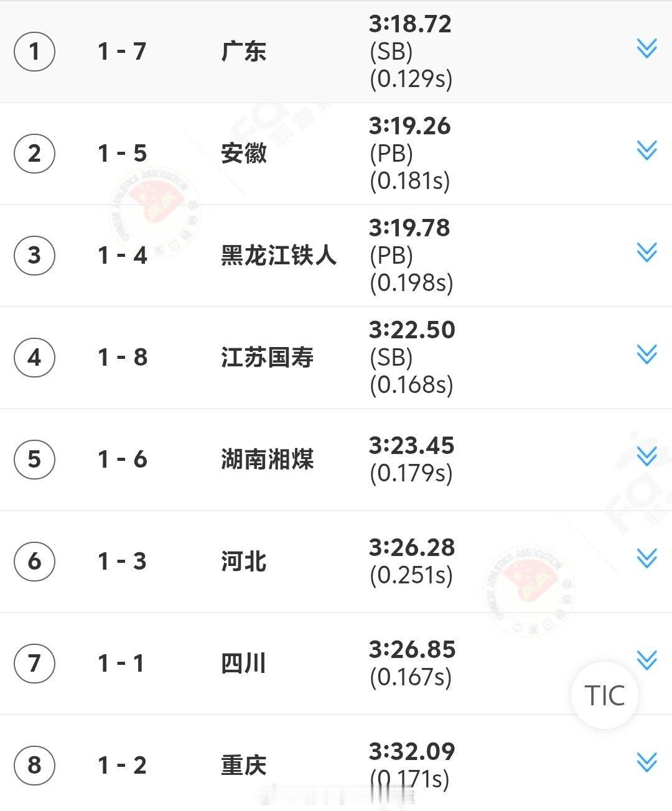Expand details for 河北 result row
Screen dimensions: 672x811
(x=647, y=558)
